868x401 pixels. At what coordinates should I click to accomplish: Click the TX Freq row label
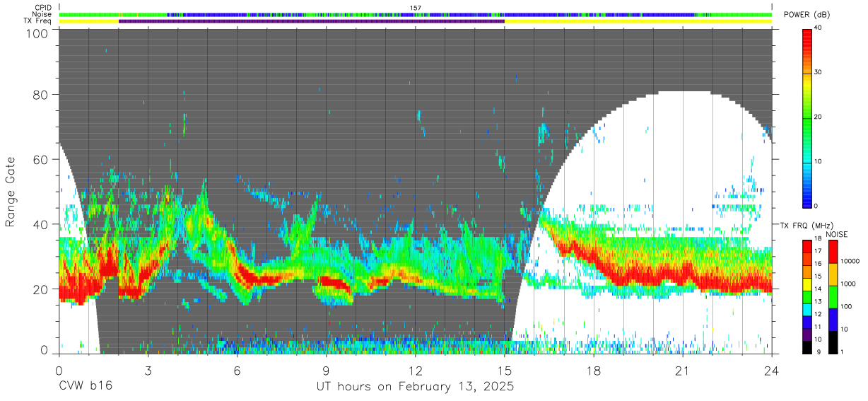click(x=38, y=21)
